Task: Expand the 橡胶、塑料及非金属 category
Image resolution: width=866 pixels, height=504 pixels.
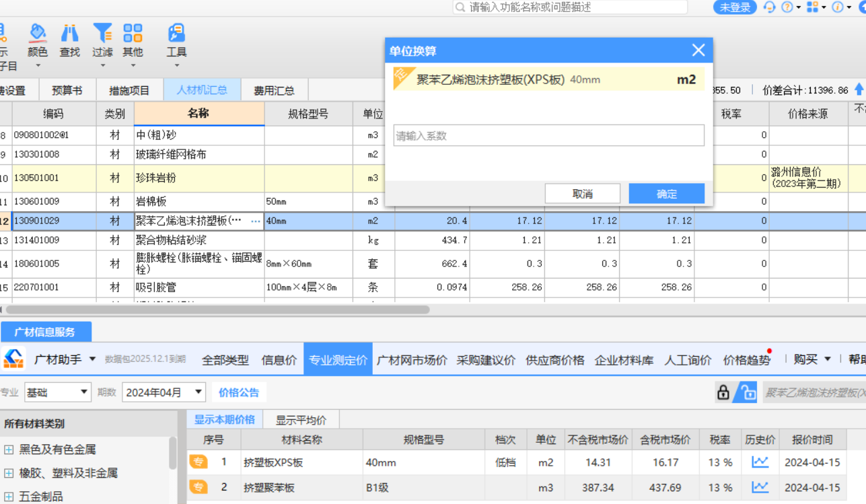Action: 9,473
